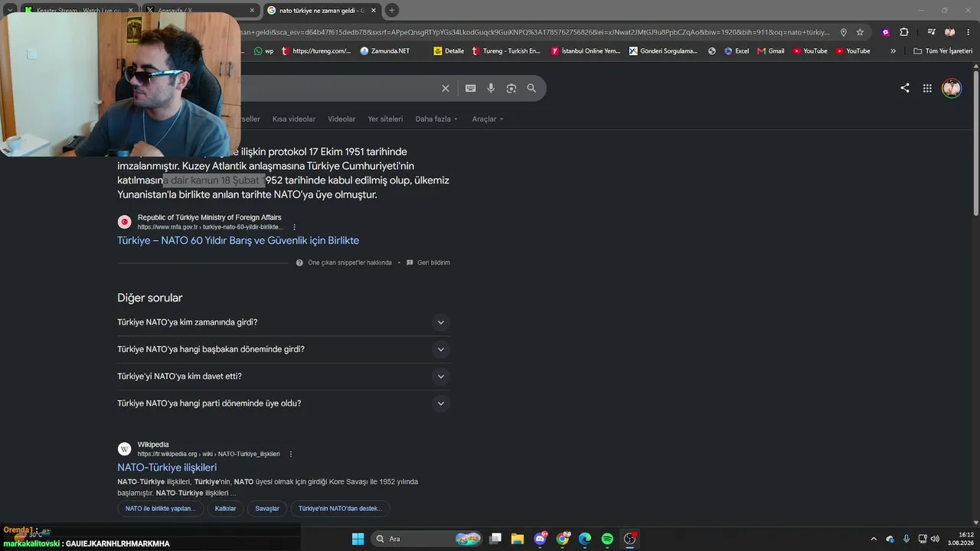Start voice search with the microphone
Screen dimensions: 980x551
491,88
